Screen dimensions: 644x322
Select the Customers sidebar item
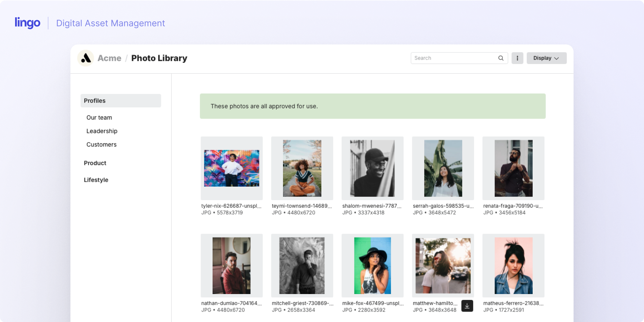(101, 145)
